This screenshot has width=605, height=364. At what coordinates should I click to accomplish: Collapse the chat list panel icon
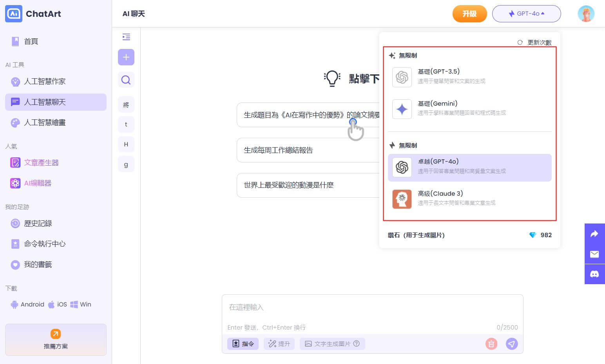click(x=126, y=37)
